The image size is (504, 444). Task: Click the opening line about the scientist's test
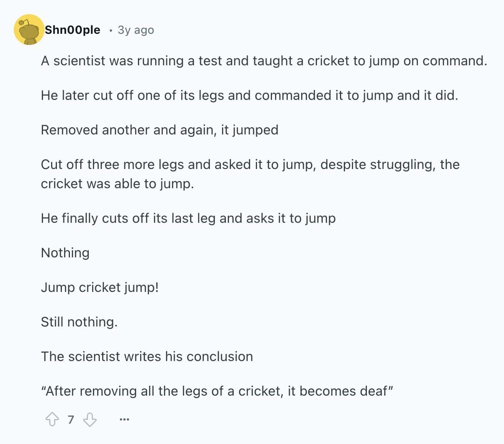[264, 61]
